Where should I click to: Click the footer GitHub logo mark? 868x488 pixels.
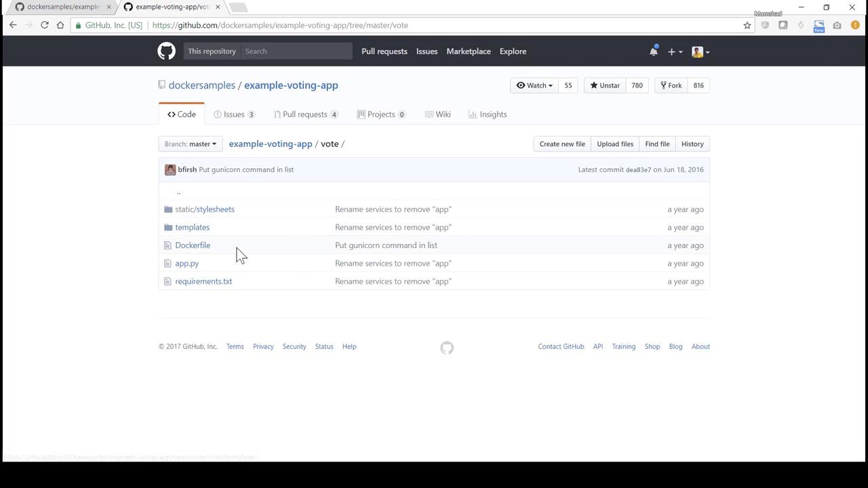(447, 348)
